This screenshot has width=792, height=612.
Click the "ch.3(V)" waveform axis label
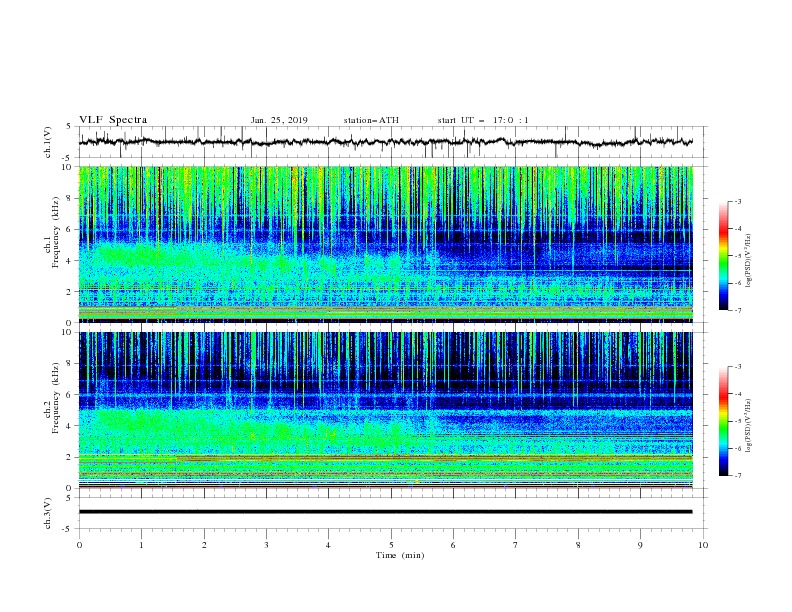(48, 513)
